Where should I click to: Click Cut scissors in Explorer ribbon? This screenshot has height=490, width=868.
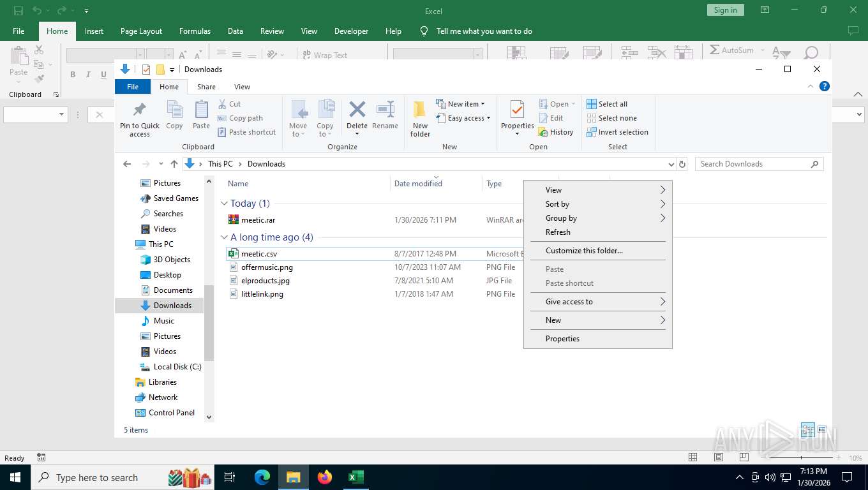coord(229,104)
